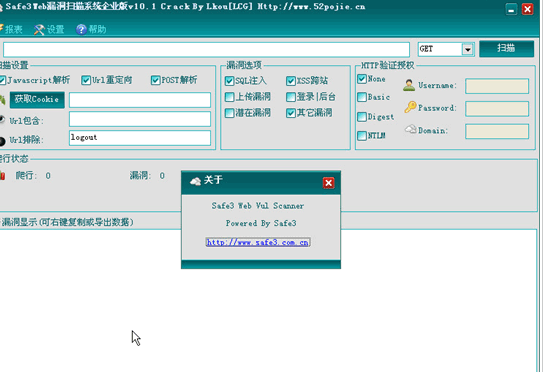Disable 其它漏洞 checkbox
Image resolution: width=545 pixels, height=372 pixels.
point(291,113)
